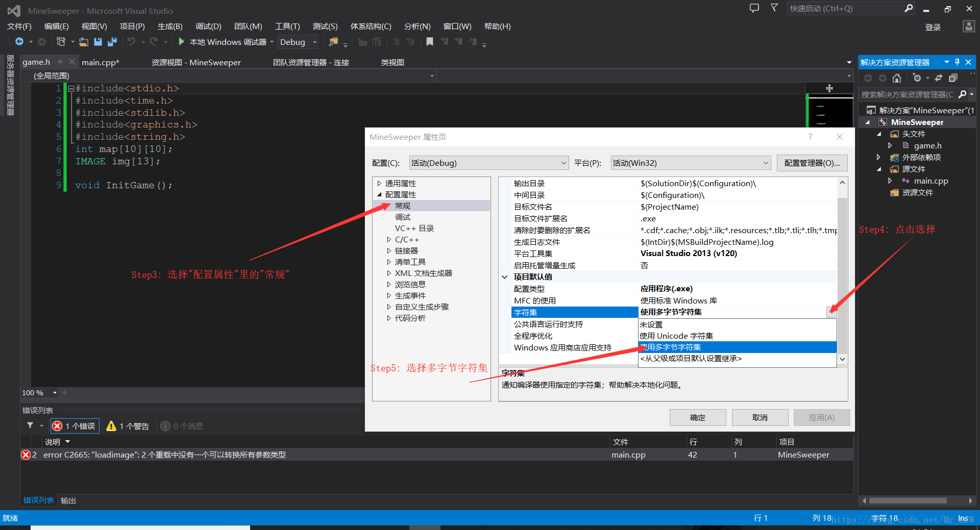
Task: Toggle the 1 个错误 filter
Action: (75, 426)
